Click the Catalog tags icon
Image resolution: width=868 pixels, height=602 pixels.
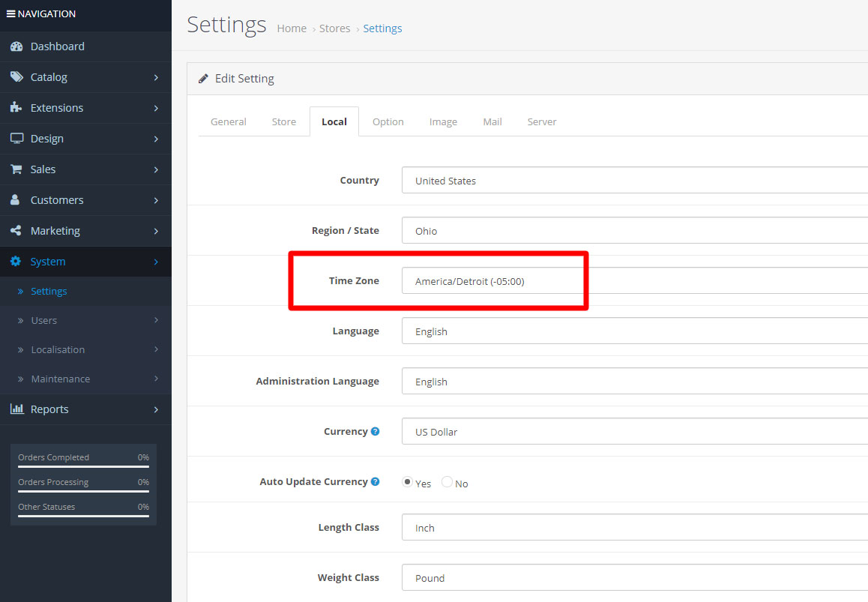[16, 77]
